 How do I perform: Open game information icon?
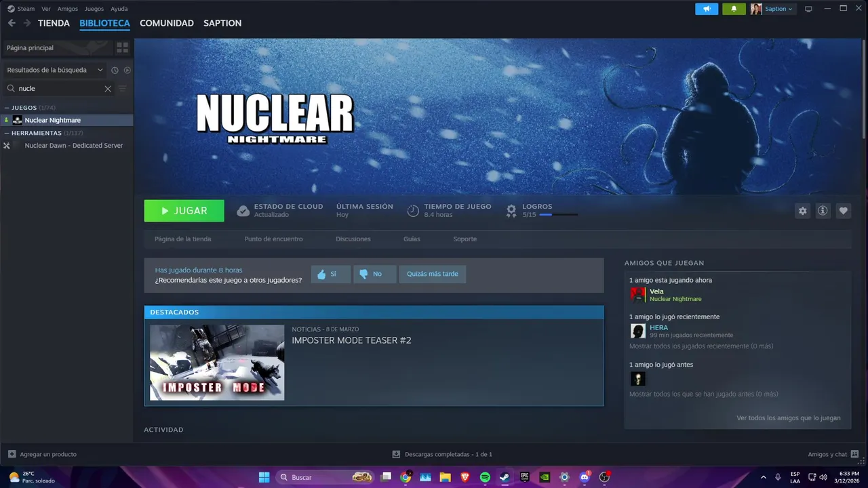tap(823, 211)
